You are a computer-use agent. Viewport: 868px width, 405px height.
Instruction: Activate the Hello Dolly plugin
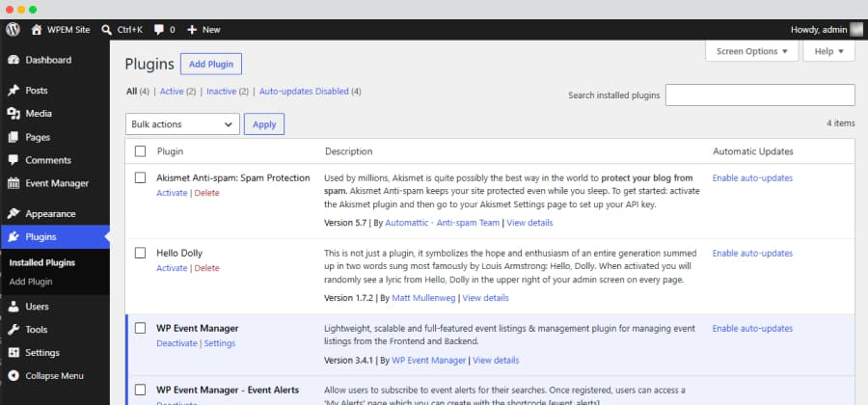pyautogui.click(x=172, y=268)
